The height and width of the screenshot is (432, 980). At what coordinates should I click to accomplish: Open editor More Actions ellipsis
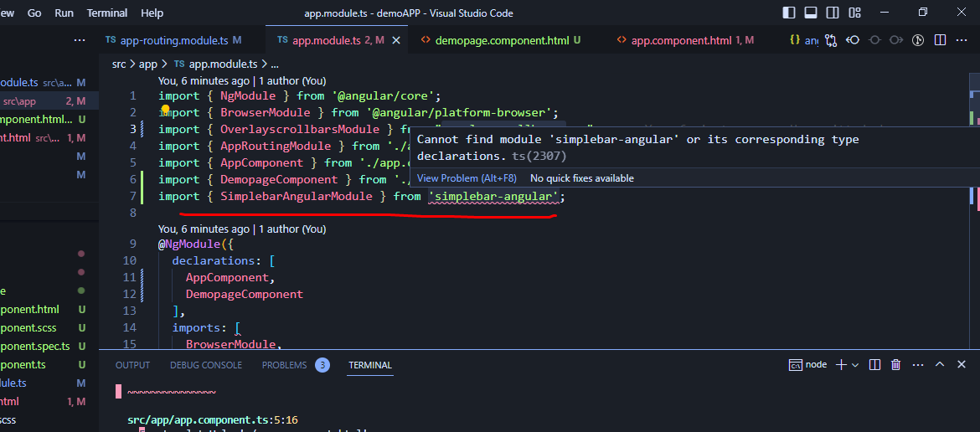[x=962, y=40]
